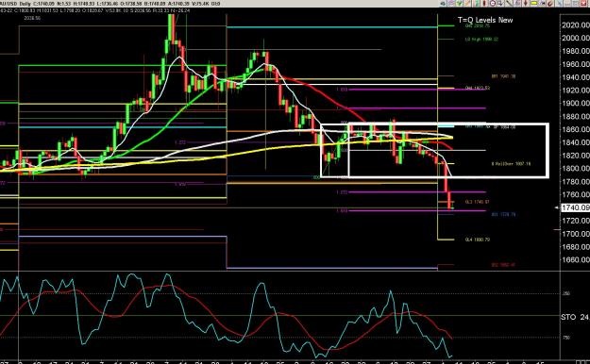
Task: Click the pink-blue icon after the trend line tool
Action: 517,4
